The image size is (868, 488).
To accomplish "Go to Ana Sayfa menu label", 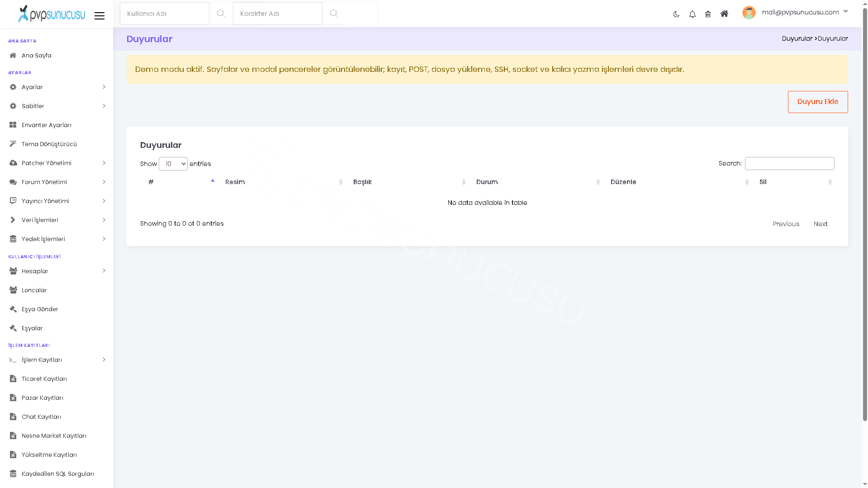I will point(37,55).
